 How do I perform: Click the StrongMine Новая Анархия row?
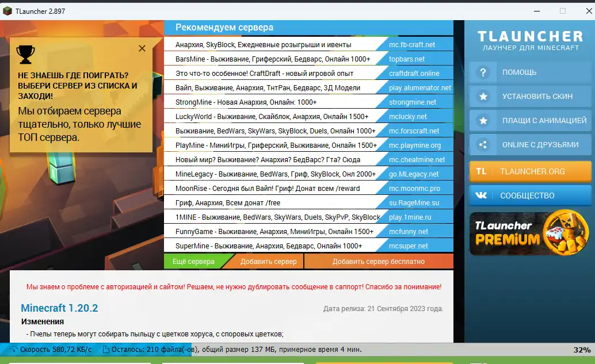click(x=246, y=102)
